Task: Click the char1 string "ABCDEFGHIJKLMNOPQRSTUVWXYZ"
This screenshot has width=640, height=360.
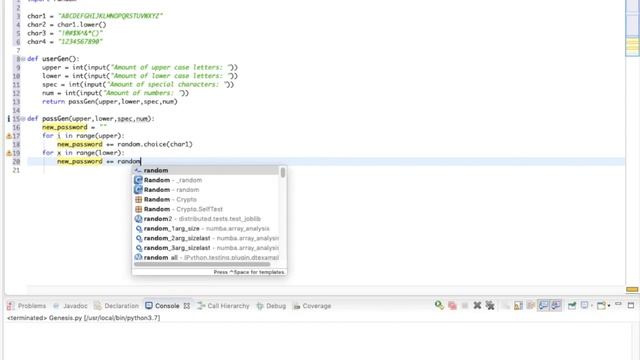Action: coord(110,16)
